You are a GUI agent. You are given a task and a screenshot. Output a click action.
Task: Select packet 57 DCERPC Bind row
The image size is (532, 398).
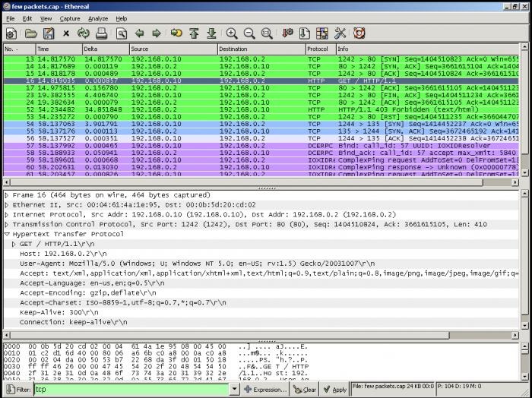point(261,146)
